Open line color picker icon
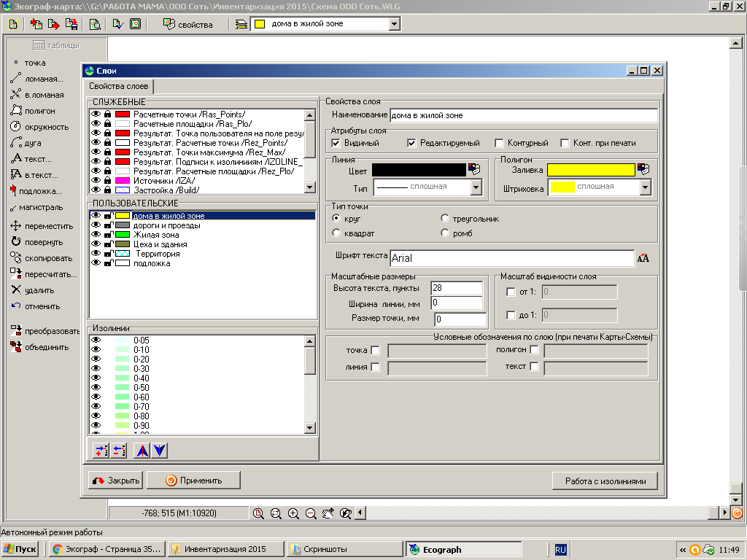This screenshot has height=560, width=747. pyautogui.click(x=475, y=169)
